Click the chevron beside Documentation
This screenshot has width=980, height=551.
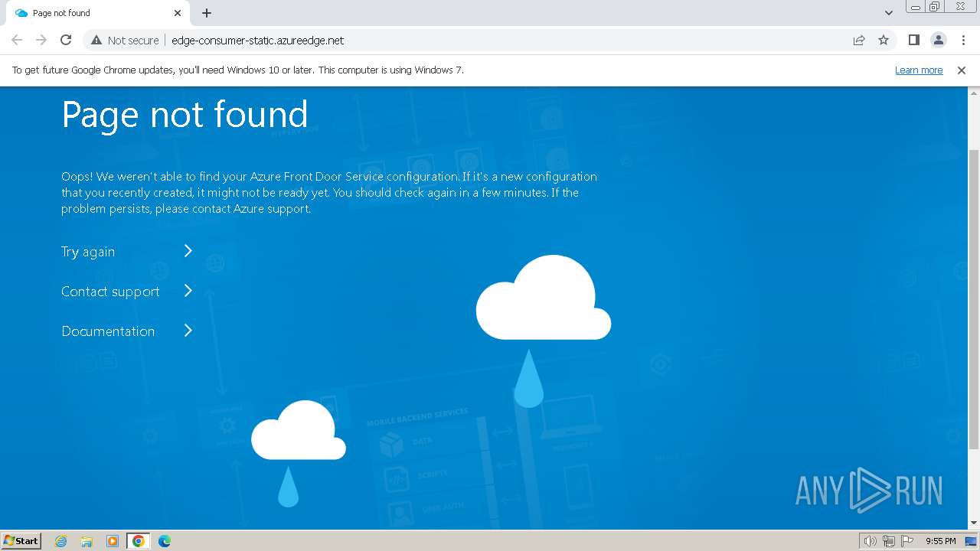(x=188, y=331)
